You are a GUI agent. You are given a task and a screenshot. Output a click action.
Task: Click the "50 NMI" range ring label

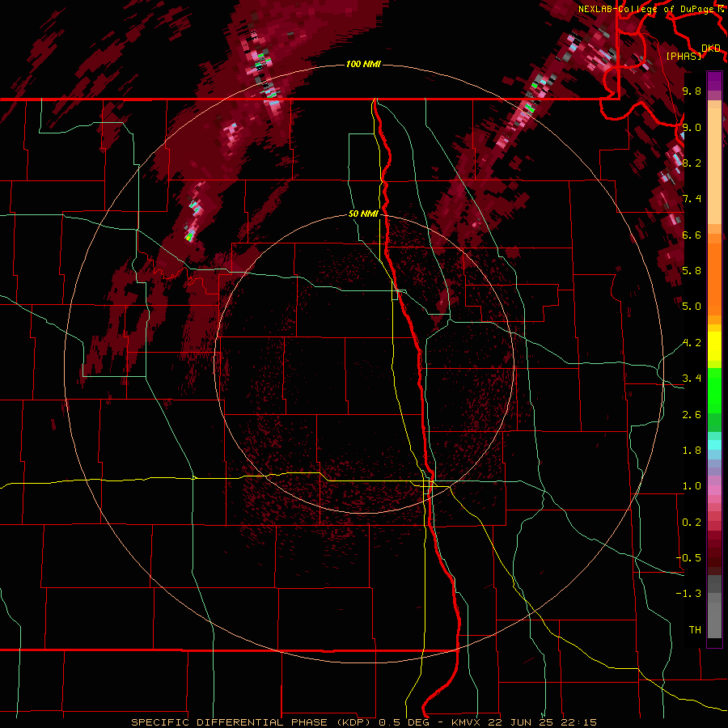click(x=363, y=214)
